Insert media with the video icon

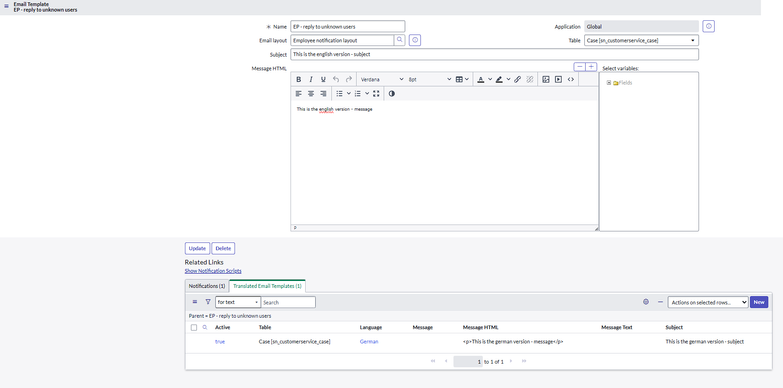[558, 79]
